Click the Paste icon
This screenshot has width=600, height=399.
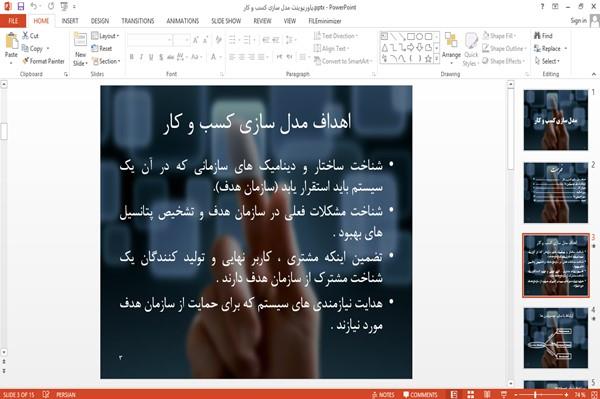pos(11,41)
